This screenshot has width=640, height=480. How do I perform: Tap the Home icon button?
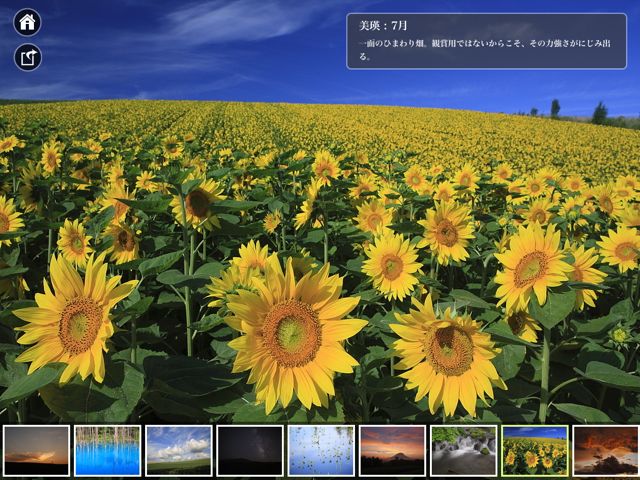[x=27, y=22]
